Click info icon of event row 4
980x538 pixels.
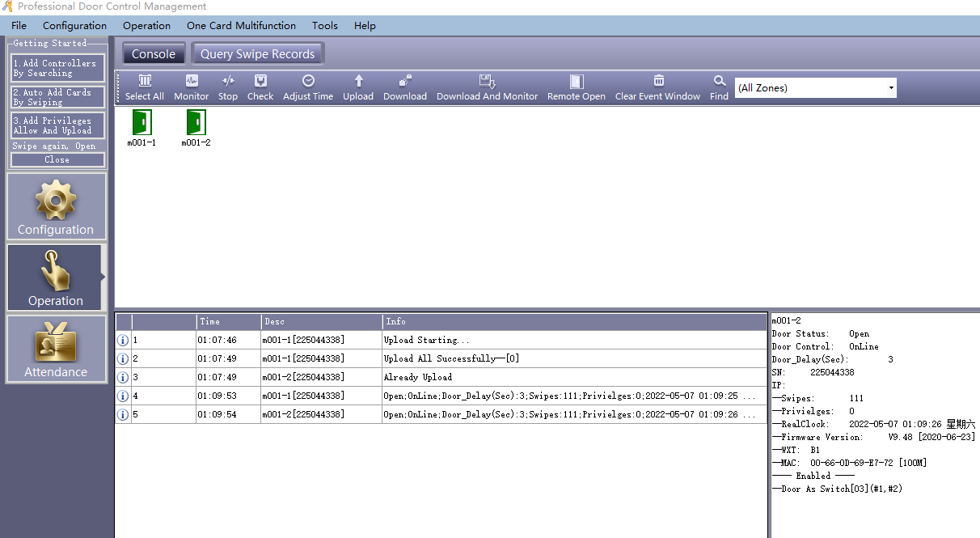point(123,396)
